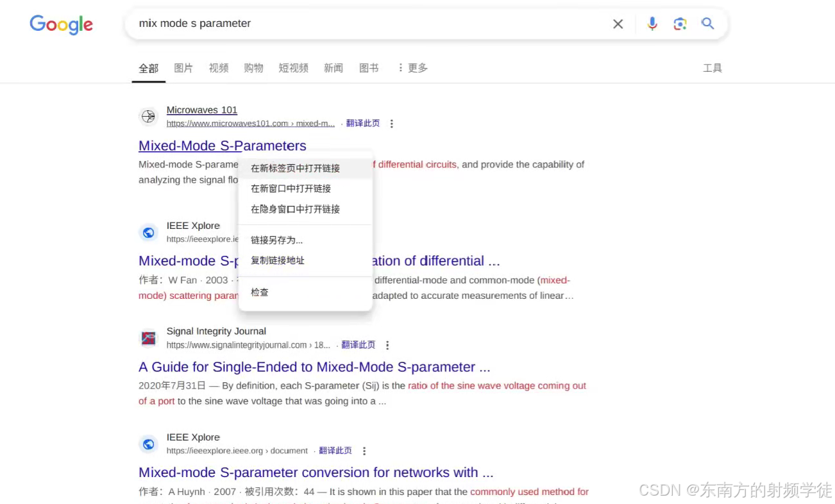
Task: Click 翻译此页 next to the Signal Integrity Journal result
Action: pyautogui.click(x=358, y=345)
